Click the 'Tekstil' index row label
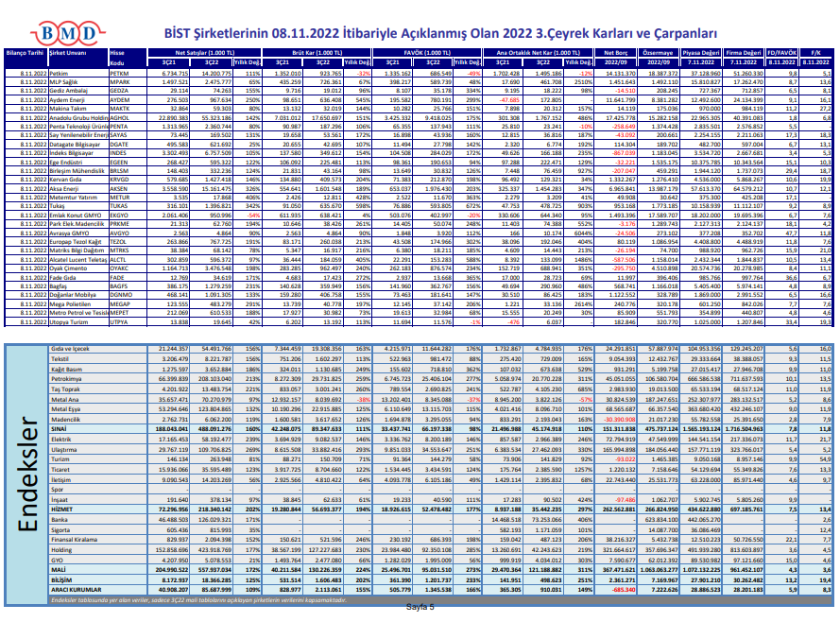Image resolution: width=840 pixels, height=622 pixels. click(60, 359)
